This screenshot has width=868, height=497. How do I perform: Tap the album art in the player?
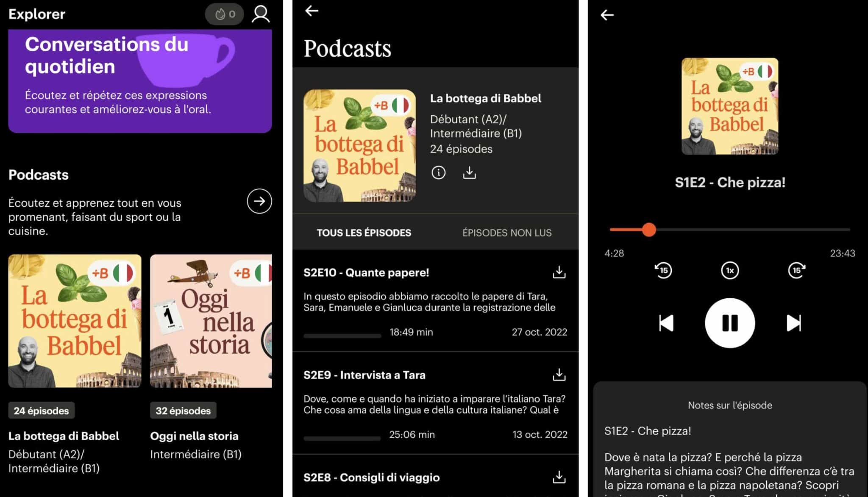coord(730,106)
